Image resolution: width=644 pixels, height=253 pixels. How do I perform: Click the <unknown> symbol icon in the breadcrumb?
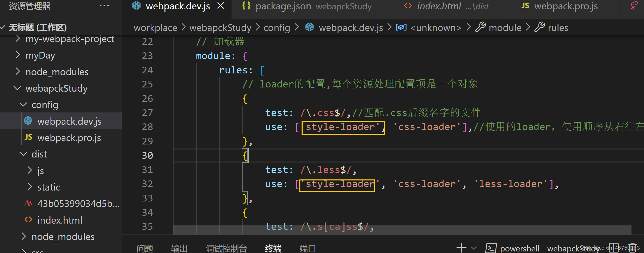click(401, 27)
